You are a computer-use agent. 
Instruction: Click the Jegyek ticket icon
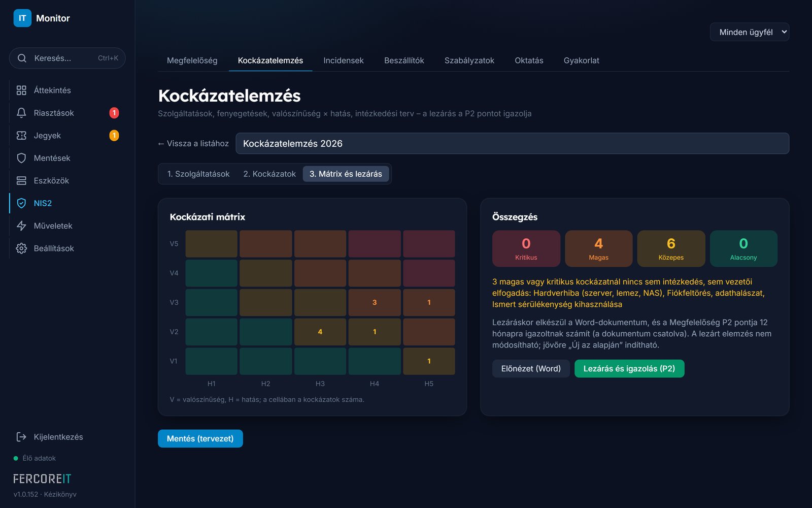pyautogui.click(x=21, y=136)
